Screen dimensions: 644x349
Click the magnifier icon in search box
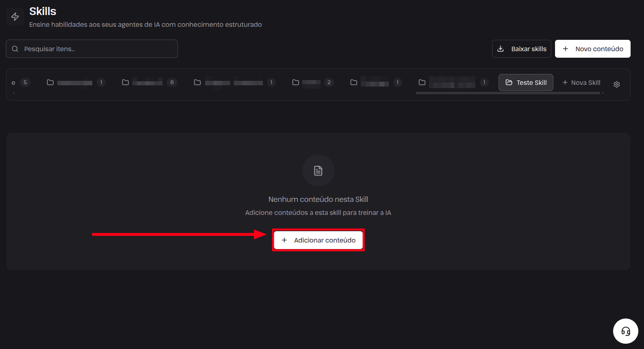[15, 49]
